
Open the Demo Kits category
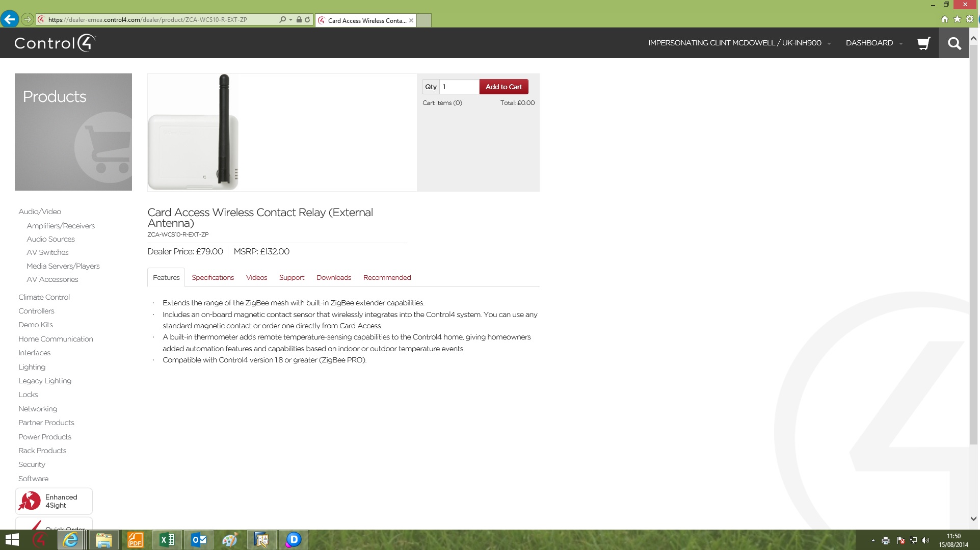tap(36, 325)
